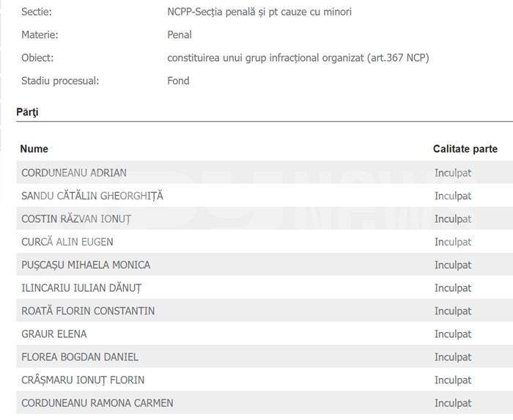Viewport: 513px width, 420px height.
Task: Click the Nume column header
Action: click(34, 149)
